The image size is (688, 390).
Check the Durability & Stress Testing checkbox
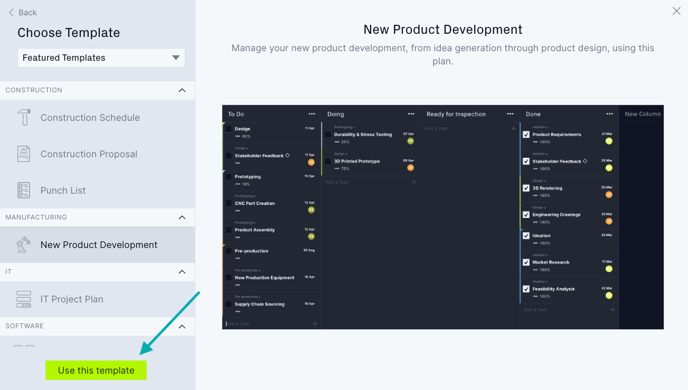coord(328,135)
